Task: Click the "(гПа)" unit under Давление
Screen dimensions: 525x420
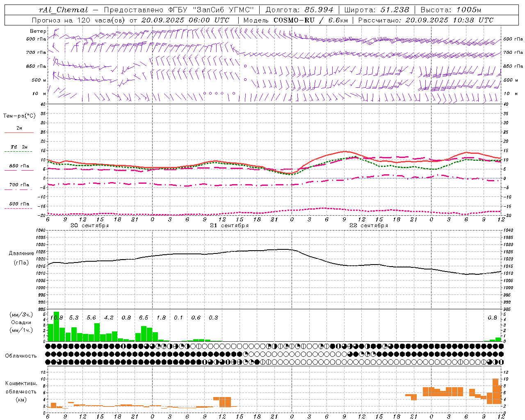Action: [x=21, y=263]
